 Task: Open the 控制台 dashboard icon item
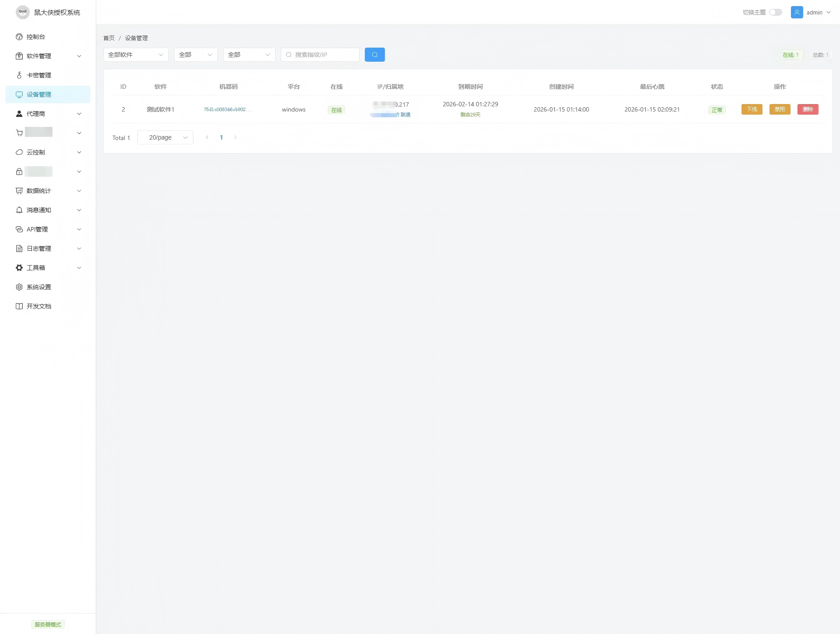tap(19, 37)
